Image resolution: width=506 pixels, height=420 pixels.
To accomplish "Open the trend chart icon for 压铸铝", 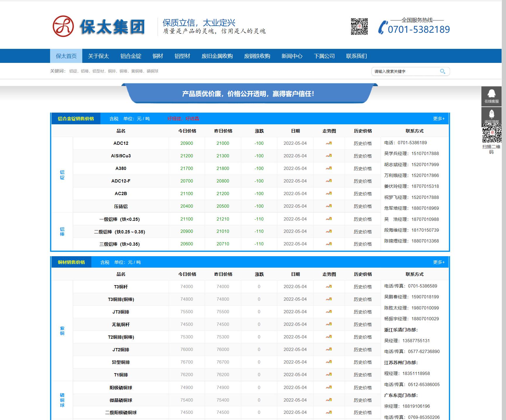I will [329, 206].
